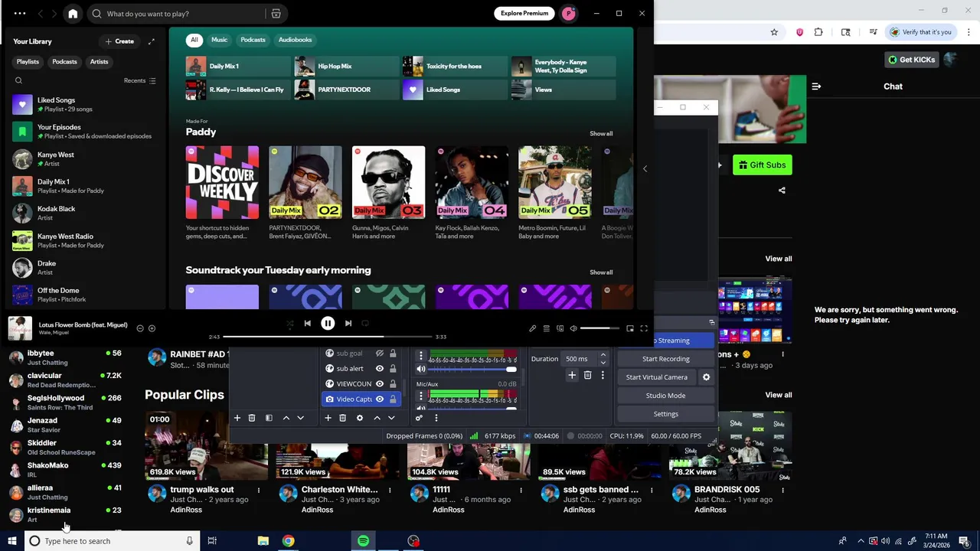Open Spotify queue icon

point(546,328)
